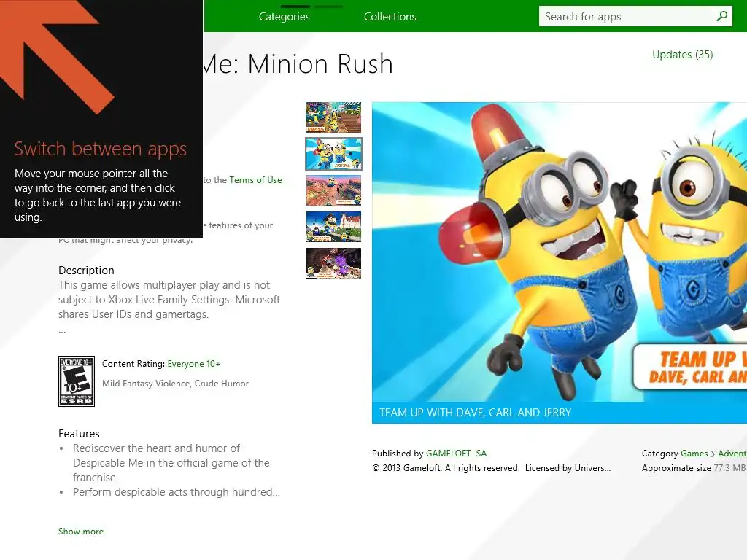The width and height of the screenshot is (747, 560).
Task: Open publisher GAMELOFT SA link
Action: (x=456, y=454)
